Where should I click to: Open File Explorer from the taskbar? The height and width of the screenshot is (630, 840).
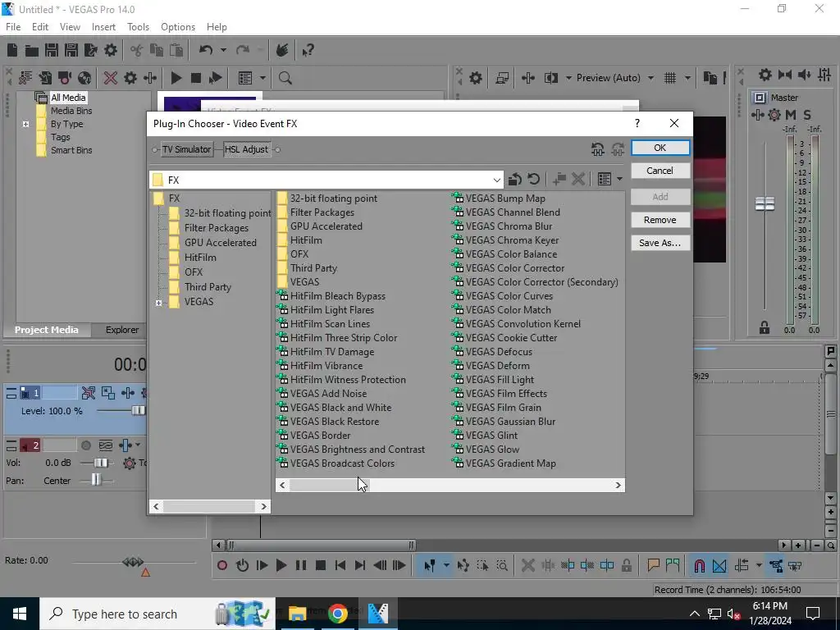pyautogui.click(x=297, y=614)
